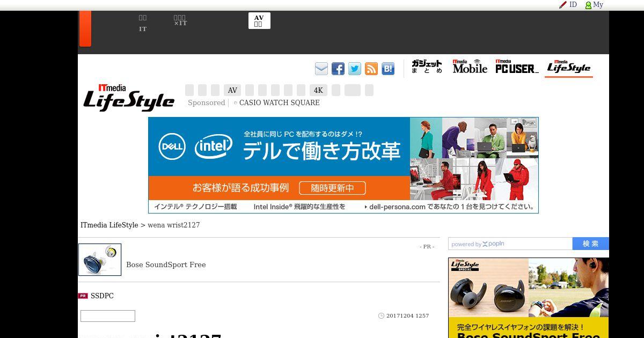Open the ガジェットまとめ site logo
Screen dimensions: 644x338
click(427, 67)
